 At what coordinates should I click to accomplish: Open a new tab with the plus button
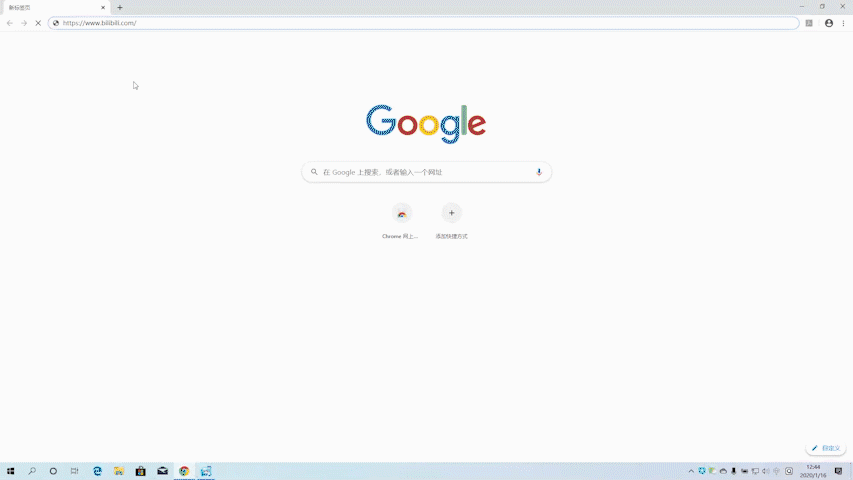(120, 8)
